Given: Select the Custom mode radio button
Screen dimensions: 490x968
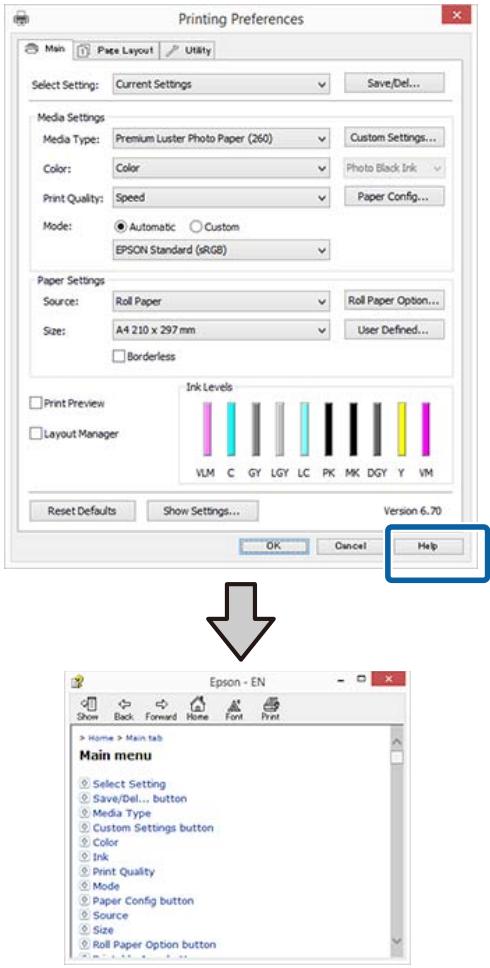Looking at the screenshot, I should (195, 227).
